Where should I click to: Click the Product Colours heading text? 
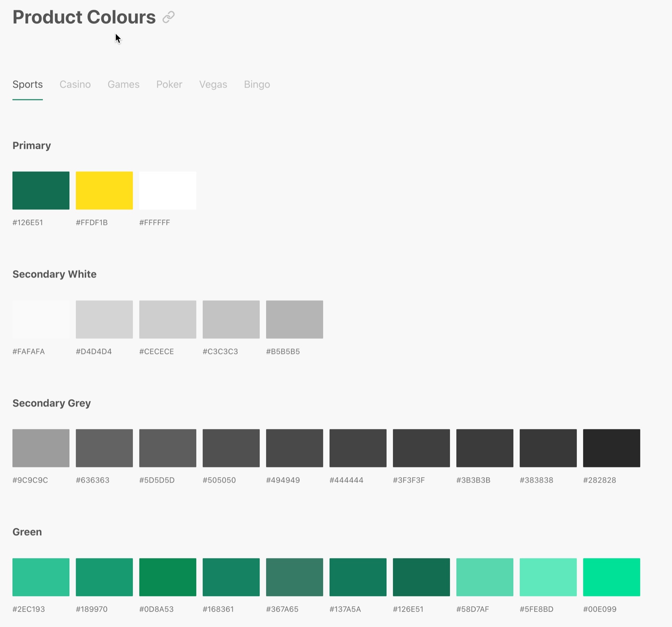pos(84,17)
